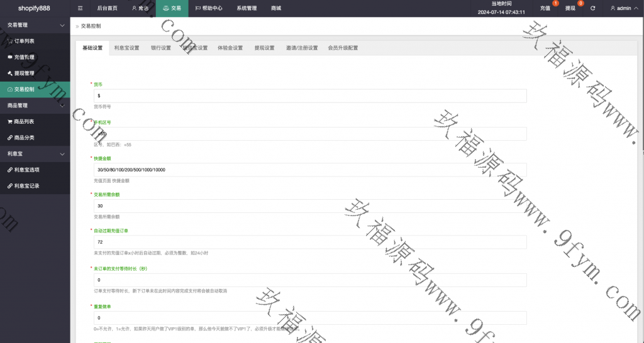Click the 充值 notification badge in header

555,4
